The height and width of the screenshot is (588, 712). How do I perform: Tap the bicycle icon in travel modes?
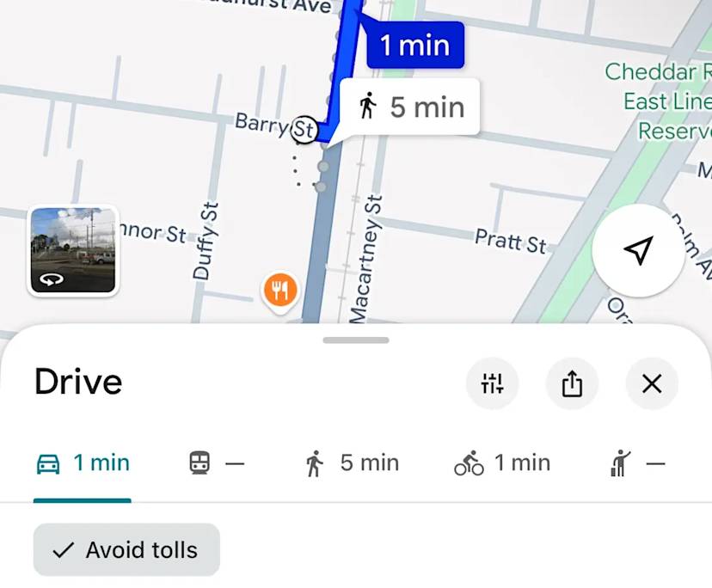[x=469, y=463]
